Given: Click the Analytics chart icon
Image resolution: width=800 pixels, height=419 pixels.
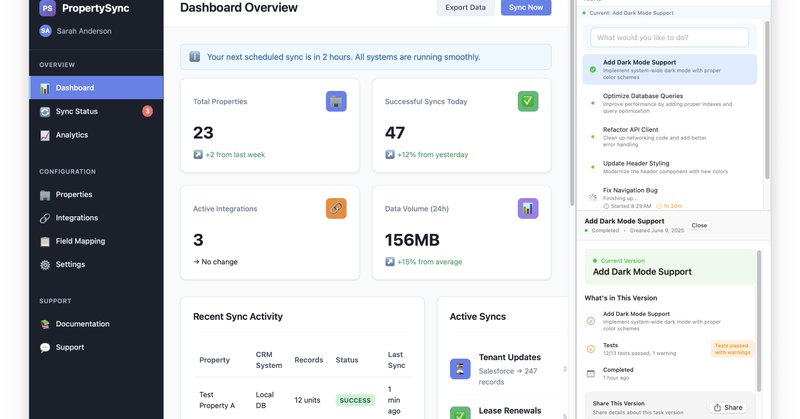Looking at the screenshot, I should click(45, 135).
